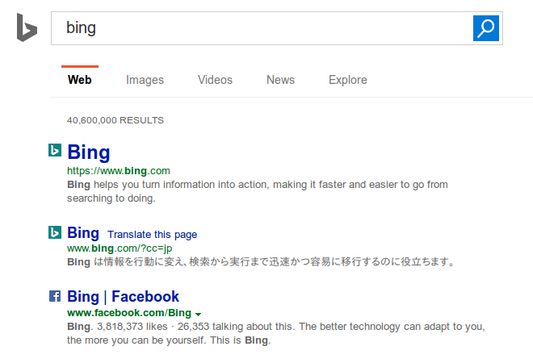Click the favicon beside the first Bing result
This screenshot has height=363, width=533.
(55, 150)
